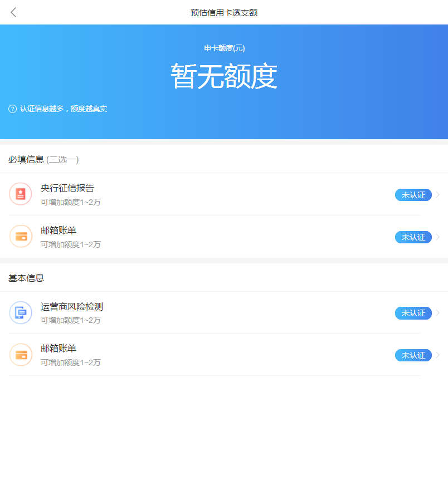The height and width of the screenshot is (495, 448).
Task: Click the question mark help icon
Action: tap(12, 109)
